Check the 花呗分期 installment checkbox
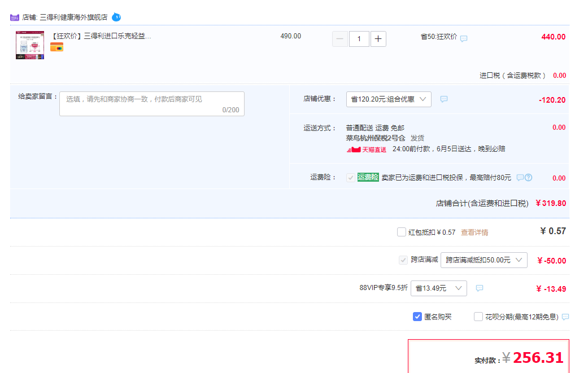This screenshot has width=588, height=373. pyautogui.click(x=478, y=317)
